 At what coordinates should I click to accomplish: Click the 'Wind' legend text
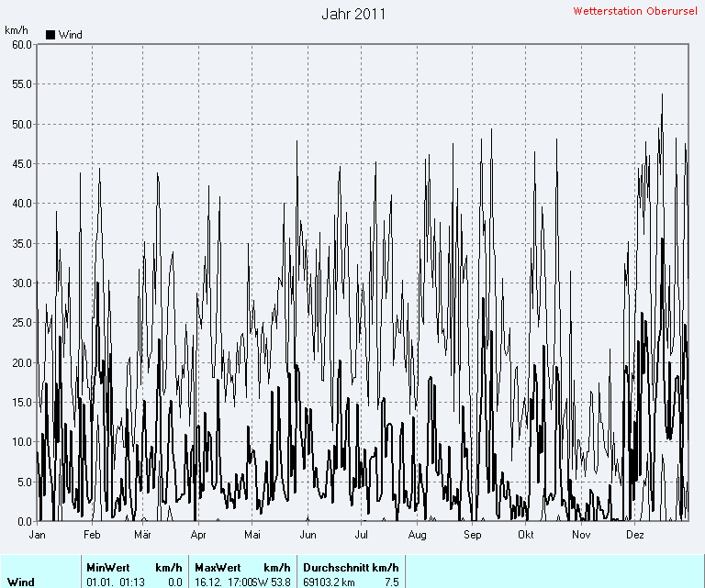tap(70, 35)
